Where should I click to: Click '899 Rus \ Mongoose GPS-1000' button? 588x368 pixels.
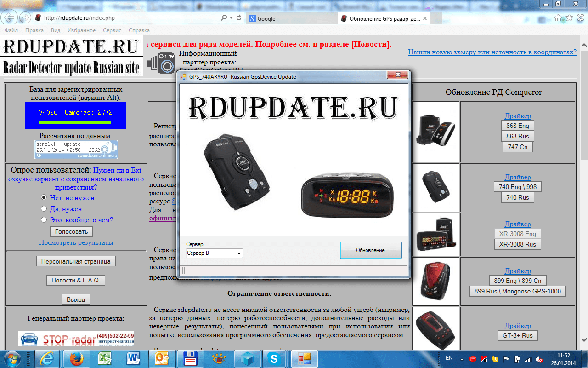coord(518,291)
